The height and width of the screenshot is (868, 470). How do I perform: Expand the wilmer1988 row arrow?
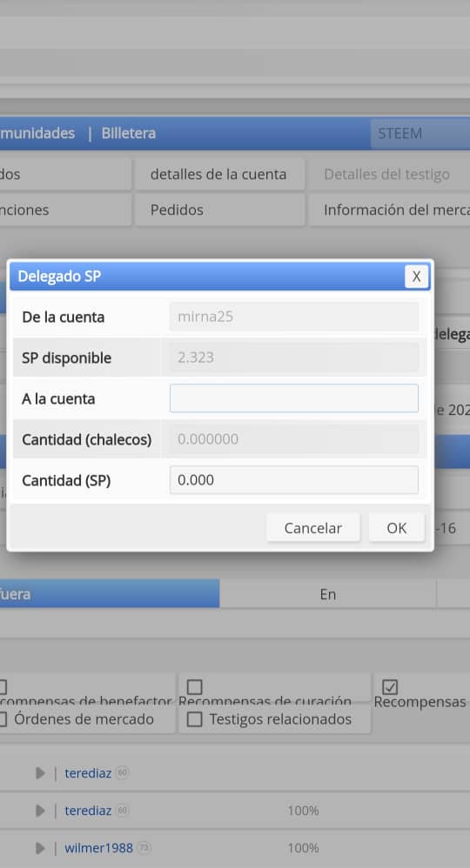tap(40, 848)
